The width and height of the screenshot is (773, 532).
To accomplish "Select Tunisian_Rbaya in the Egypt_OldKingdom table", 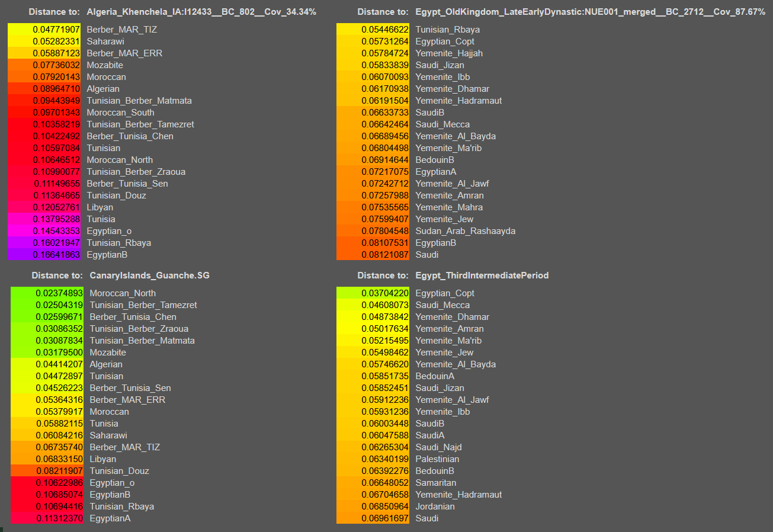I will point(448,30).
